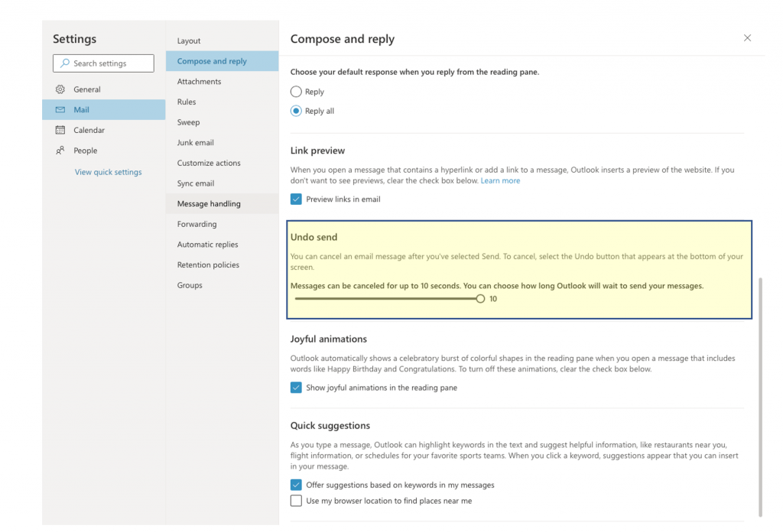The height and width of the screenshot is (532, 783).
Task: Click the Quick suggestions heading
Action: [330, 426]
